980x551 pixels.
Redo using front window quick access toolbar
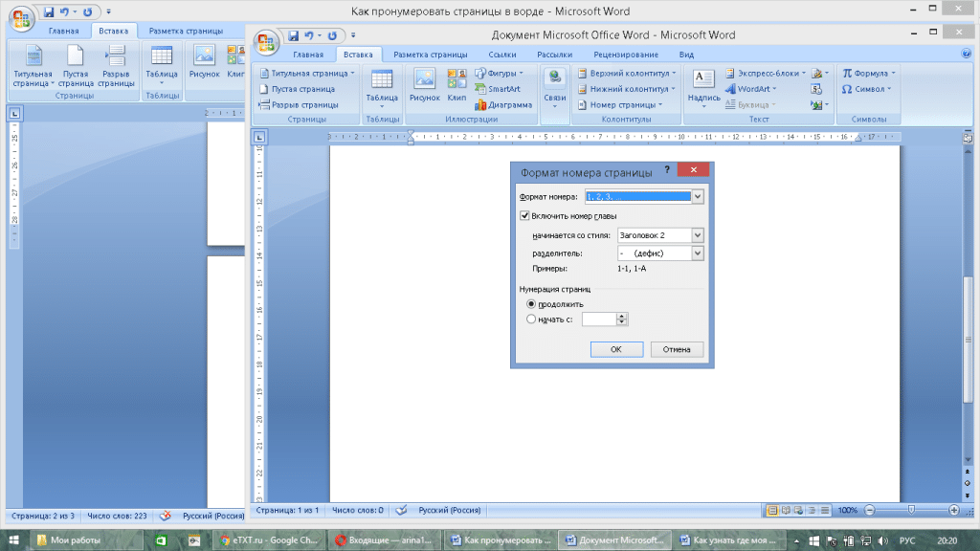(x=332, y=35)
